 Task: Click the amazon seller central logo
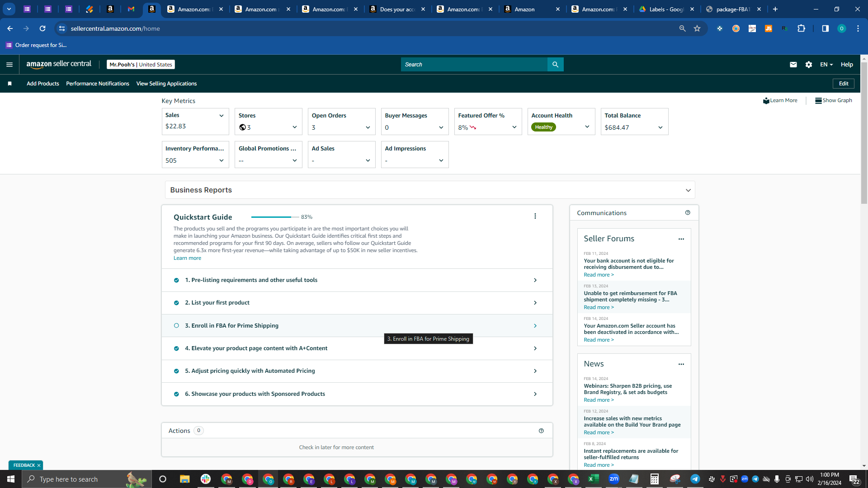point(59,65)
